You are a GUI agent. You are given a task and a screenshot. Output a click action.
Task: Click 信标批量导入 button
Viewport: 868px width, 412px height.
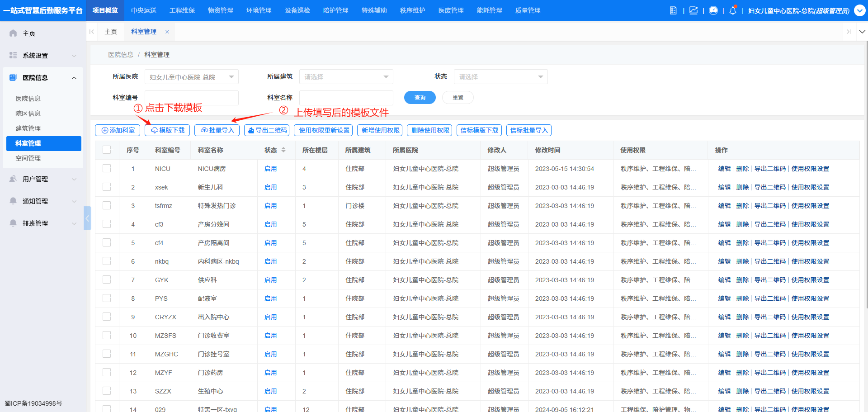pos(529,130)
